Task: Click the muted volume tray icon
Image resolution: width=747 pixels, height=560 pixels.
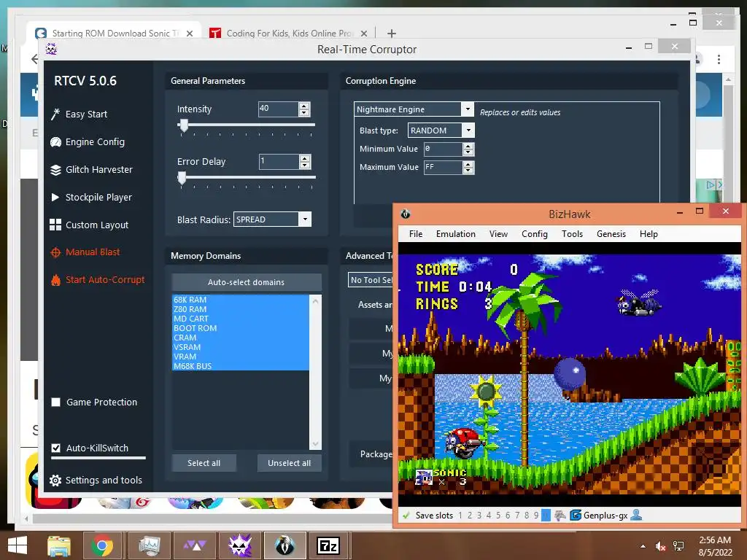Action: coord(660,546)
